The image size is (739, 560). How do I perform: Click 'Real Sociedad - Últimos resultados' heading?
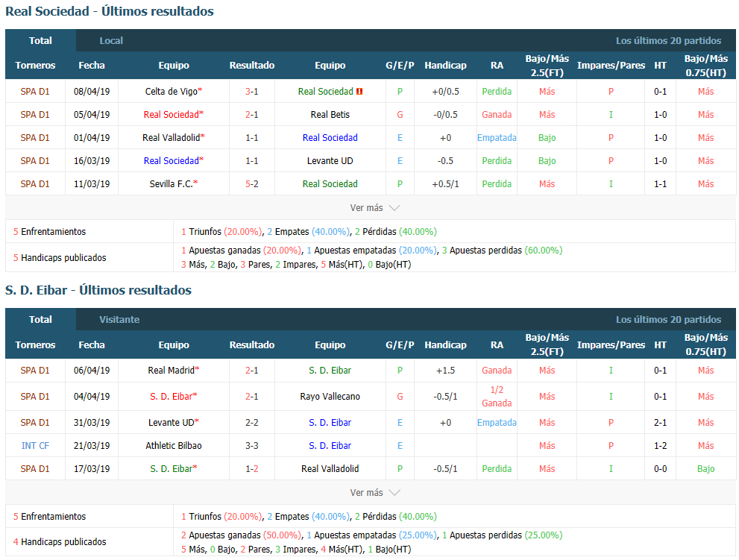[110, 11]
